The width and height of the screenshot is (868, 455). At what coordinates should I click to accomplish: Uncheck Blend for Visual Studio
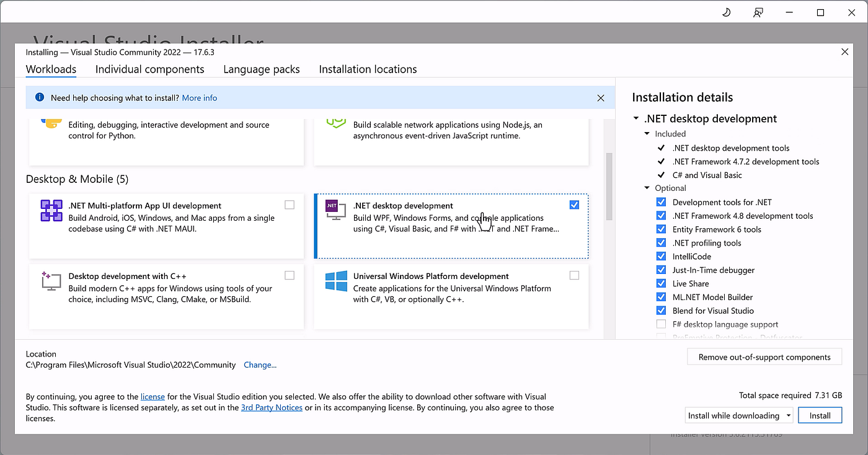coord(661,311)
